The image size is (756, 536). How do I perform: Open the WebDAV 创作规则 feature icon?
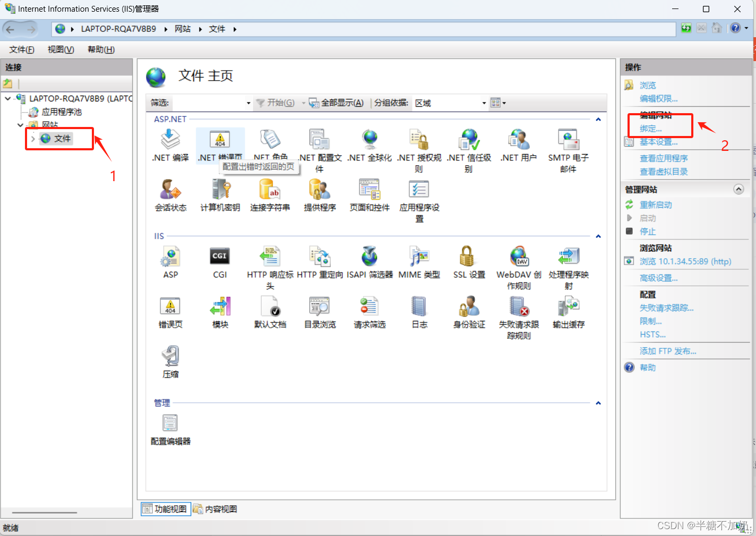(519, 257)
